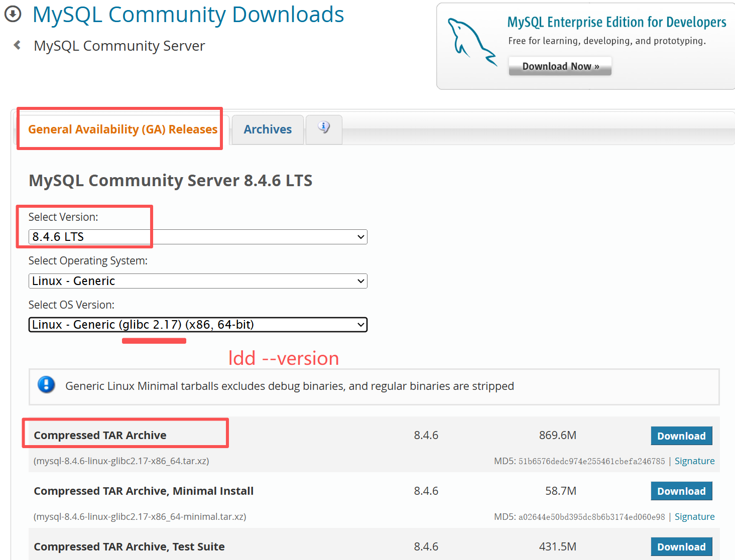Viewport: 735px width, 560px height.
Task: Download the Minimal Install archive 58.7M
Action: pyautogui.click(x=681, y=491)
